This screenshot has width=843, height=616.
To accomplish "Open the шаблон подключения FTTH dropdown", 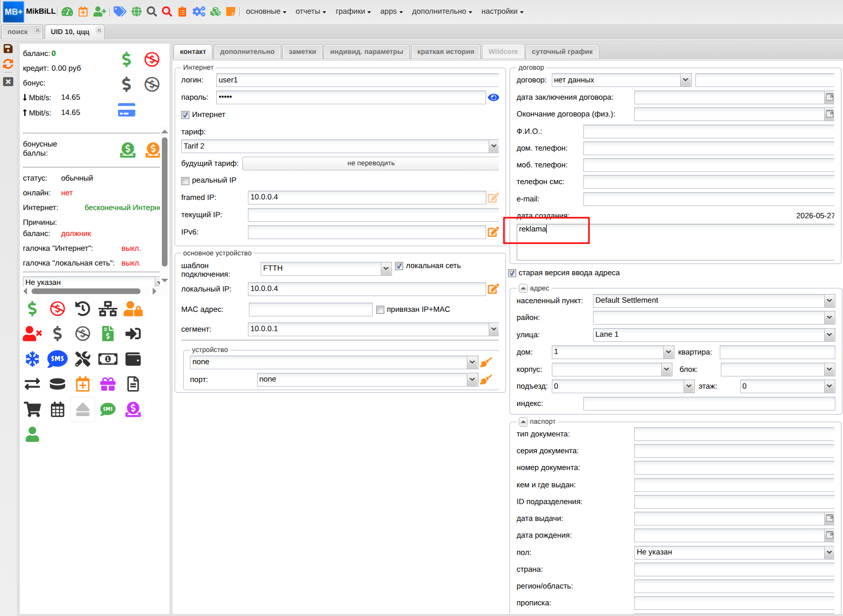I will [x=386, y=269].
